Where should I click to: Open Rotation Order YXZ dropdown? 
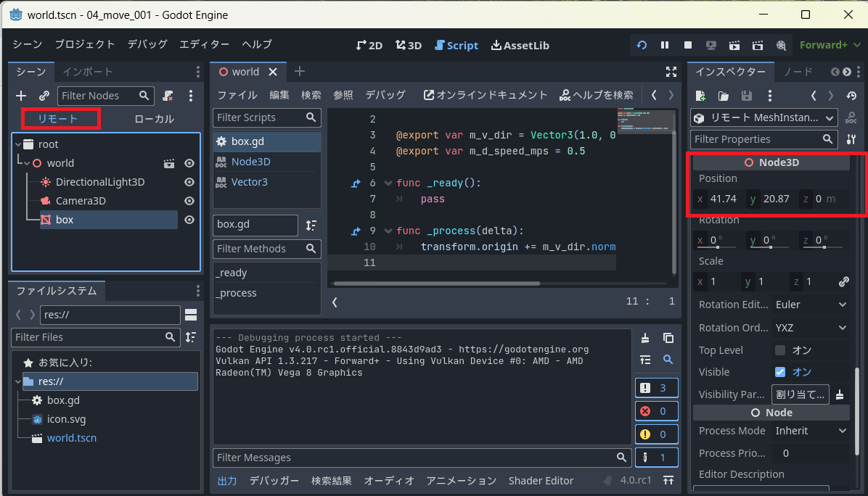pos(811,328)
